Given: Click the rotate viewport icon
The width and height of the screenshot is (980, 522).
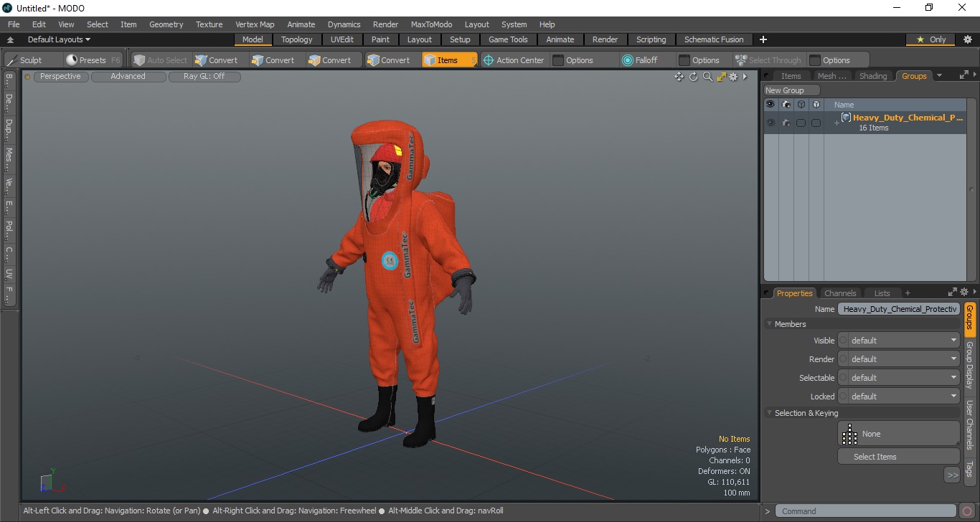Looking at the screenshot, I should click(694, 77).
